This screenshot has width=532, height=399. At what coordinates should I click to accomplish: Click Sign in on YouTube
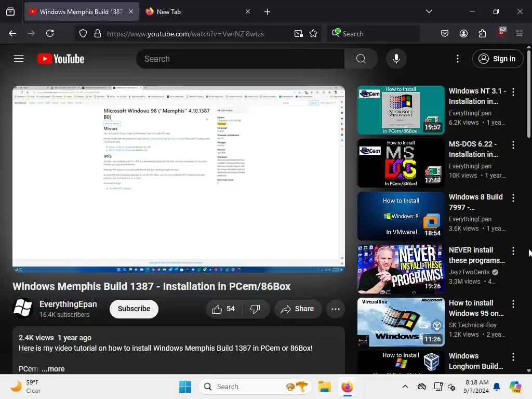pos(497,59)
